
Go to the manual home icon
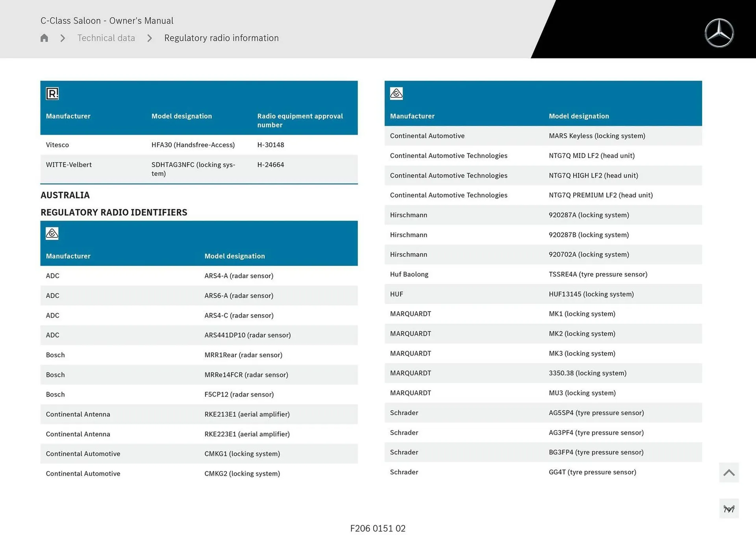coord(44,38)
